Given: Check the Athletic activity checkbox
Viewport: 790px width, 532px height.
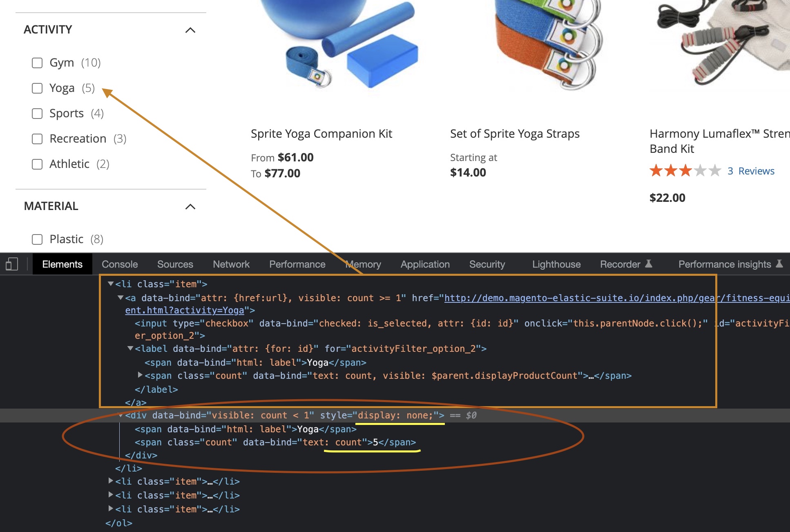Looking at the screenshot, I should (x=37, y=164).
